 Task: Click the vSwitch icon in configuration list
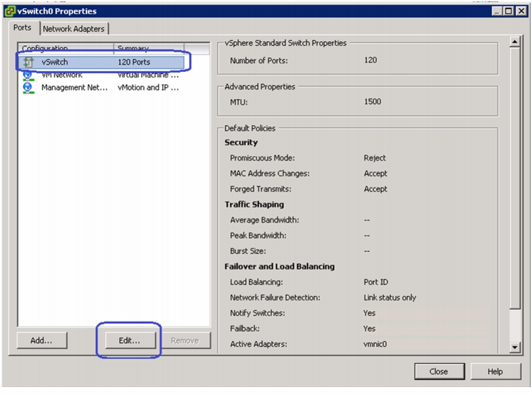pyautogui.click(x=29, y=62)
